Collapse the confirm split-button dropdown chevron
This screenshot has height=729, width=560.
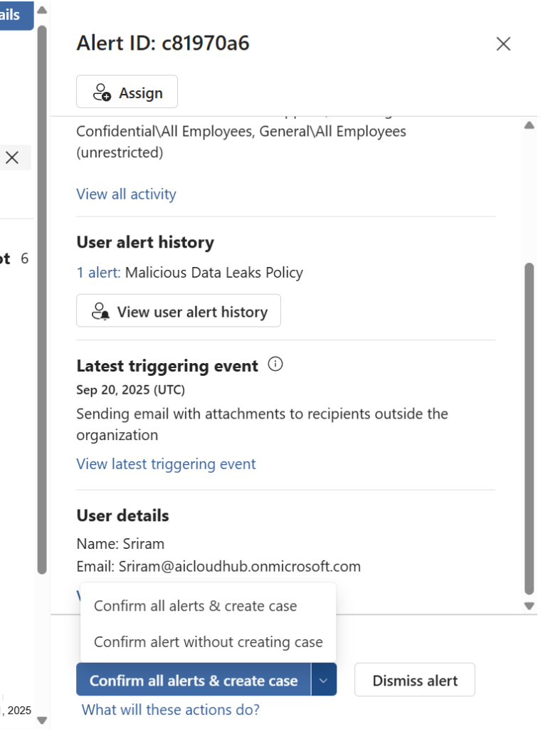[324, 681]
